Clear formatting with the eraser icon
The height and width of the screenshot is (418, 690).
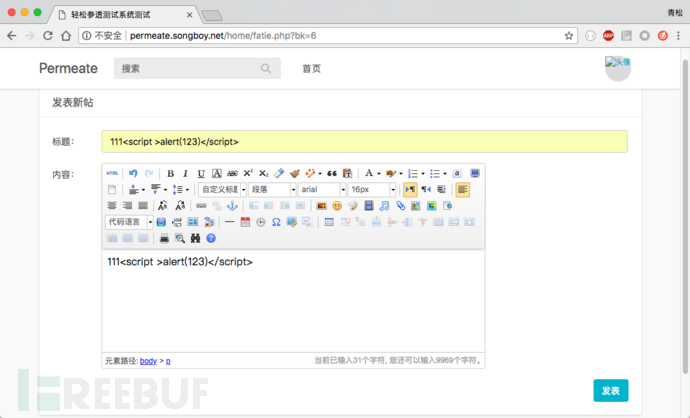pos(279,173)
